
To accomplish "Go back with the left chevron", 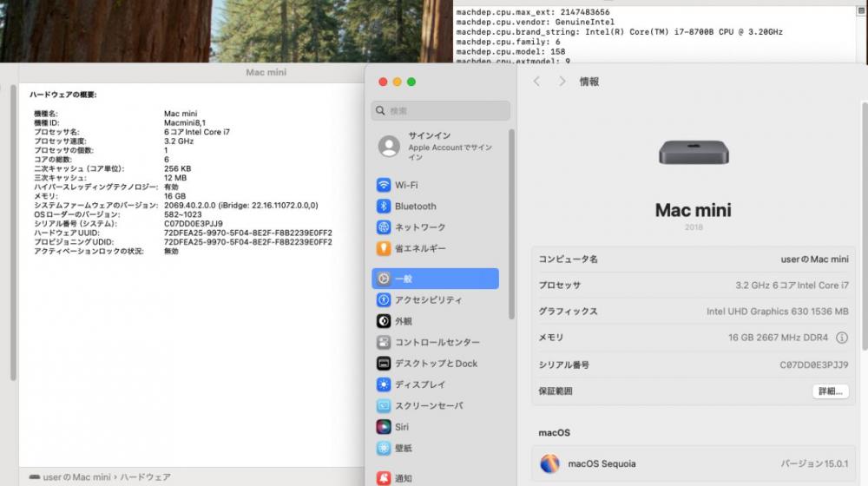I will click(536, 82).
